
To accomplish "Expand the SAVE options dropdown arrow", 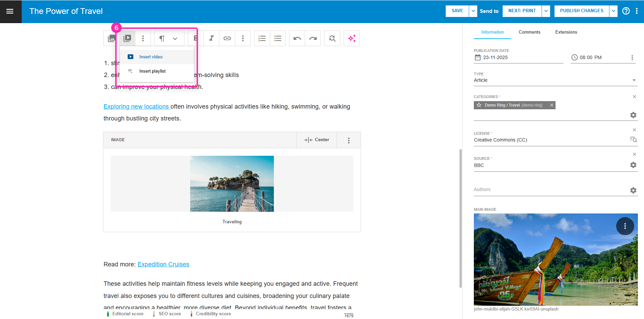I will 473,11.
